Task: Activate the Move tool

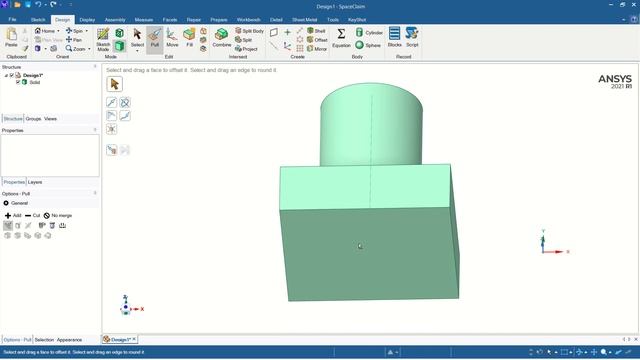Action: click(172, 38)
